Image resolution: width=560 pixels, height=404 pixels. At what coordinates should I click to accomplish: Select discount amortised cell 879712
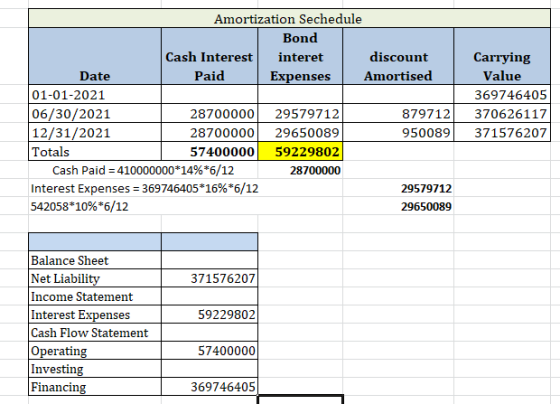pos(398,114)
